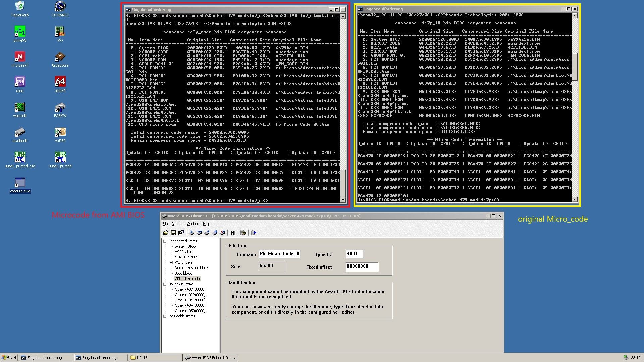Open the Help menu
Viewport: 644px width, 362px height.
point(206,224)
